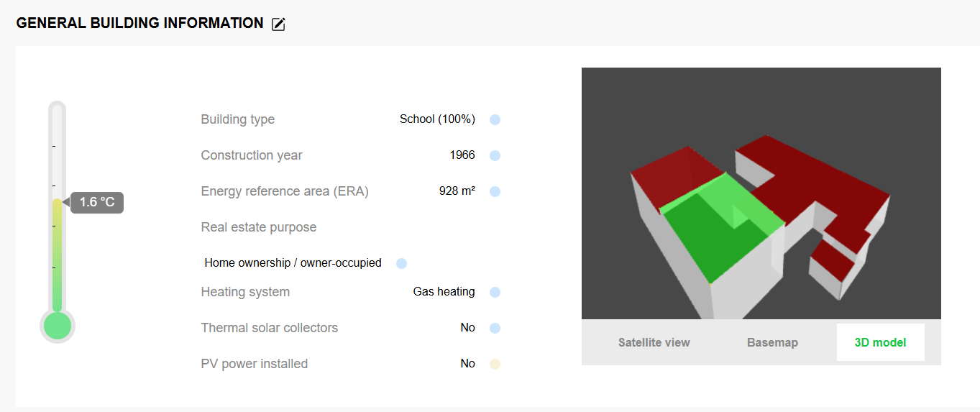Click the blue dot next to Gas heating

coord(495,292)
